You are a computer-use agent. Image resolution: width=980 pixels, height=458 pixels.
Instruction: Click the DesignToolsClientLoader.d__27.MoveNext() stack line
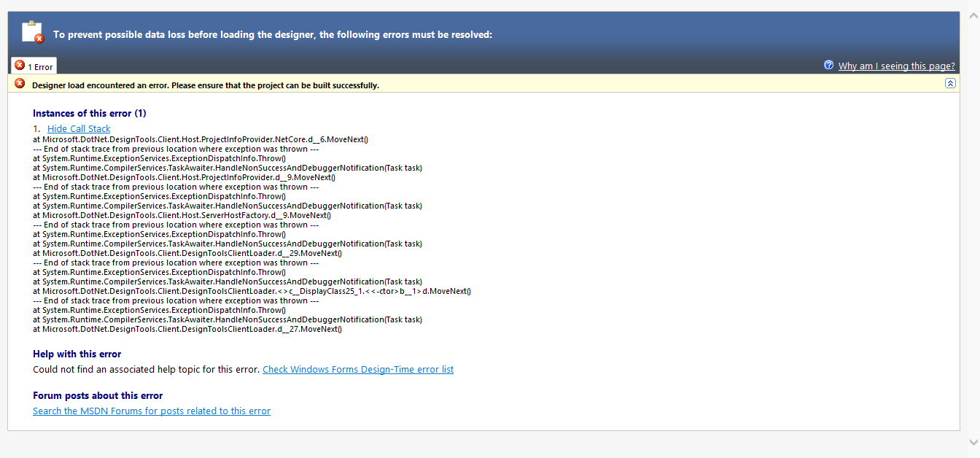point(187,329)
